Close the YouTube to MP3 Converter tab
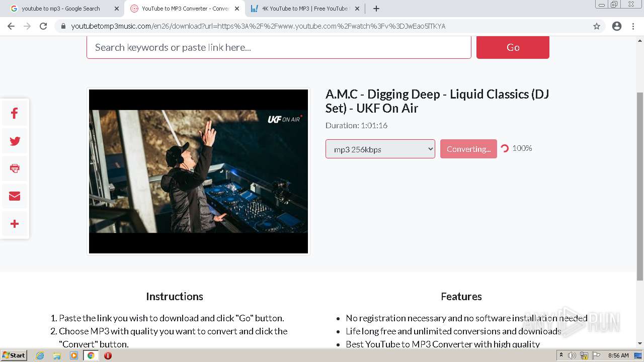This screenshot has height=362, width=644. (x=237, y=9)
